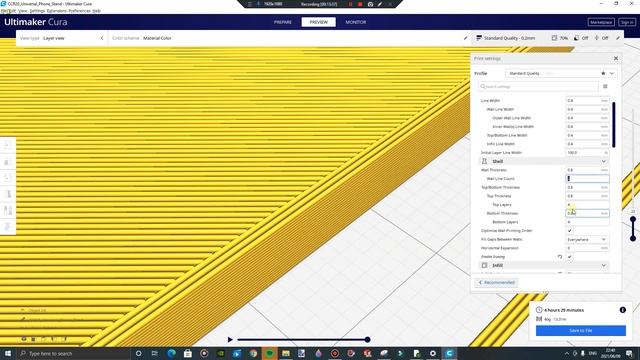Click the layer slider upper handle
The width and height of the screenshot is (640, 360).
coord(633,220)
